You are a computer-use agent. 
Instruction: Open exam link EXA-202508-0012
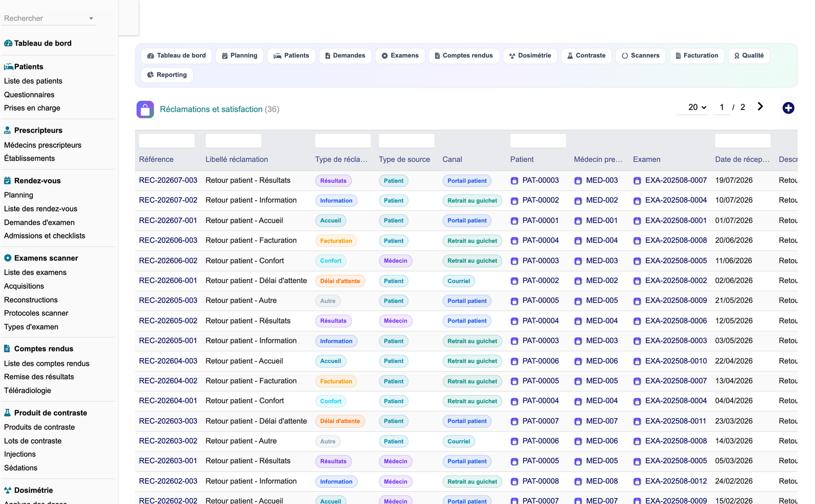click(676, 481)
